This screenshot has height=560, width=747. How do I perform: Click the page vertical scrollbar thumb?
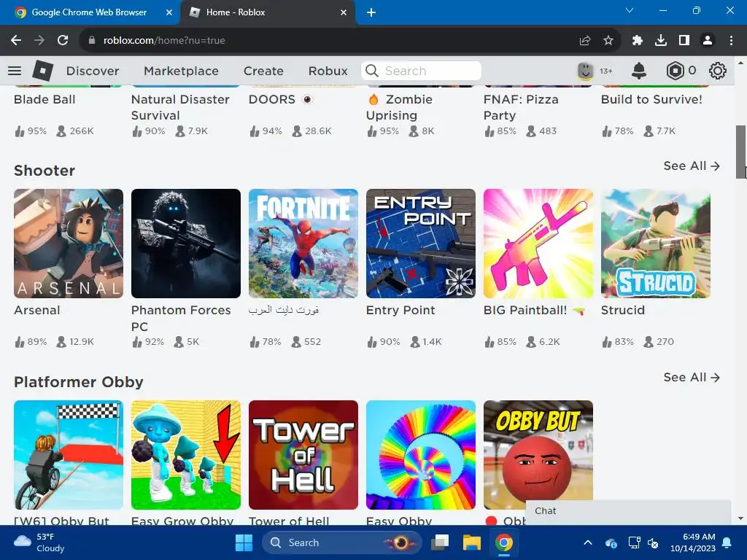pyautogui.click(x=740, y=152)
